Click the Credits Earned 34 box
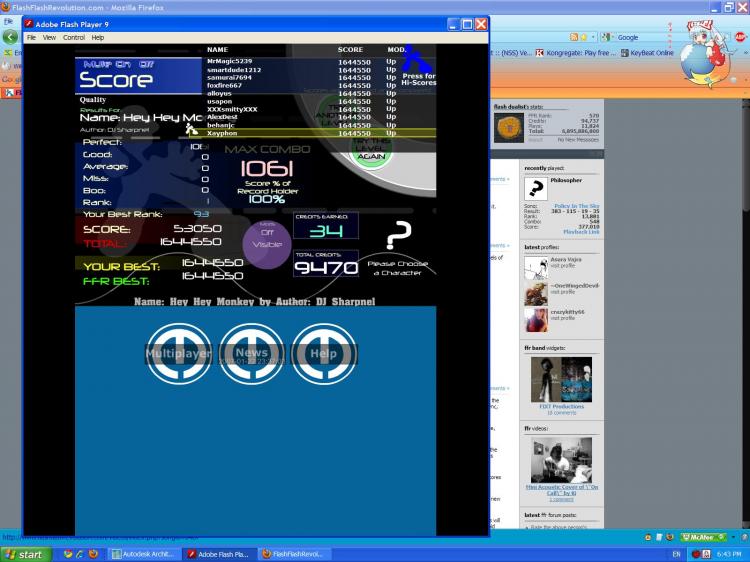Viewport: 750px width, 562px height. tap(326, 225)
